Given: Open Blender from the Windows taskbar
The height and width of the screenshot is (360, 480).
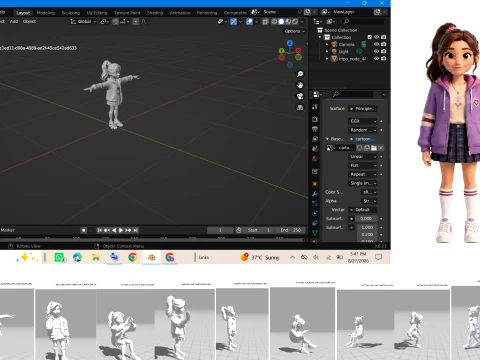Looking at the screenshot, I should [x=151, y=257].
